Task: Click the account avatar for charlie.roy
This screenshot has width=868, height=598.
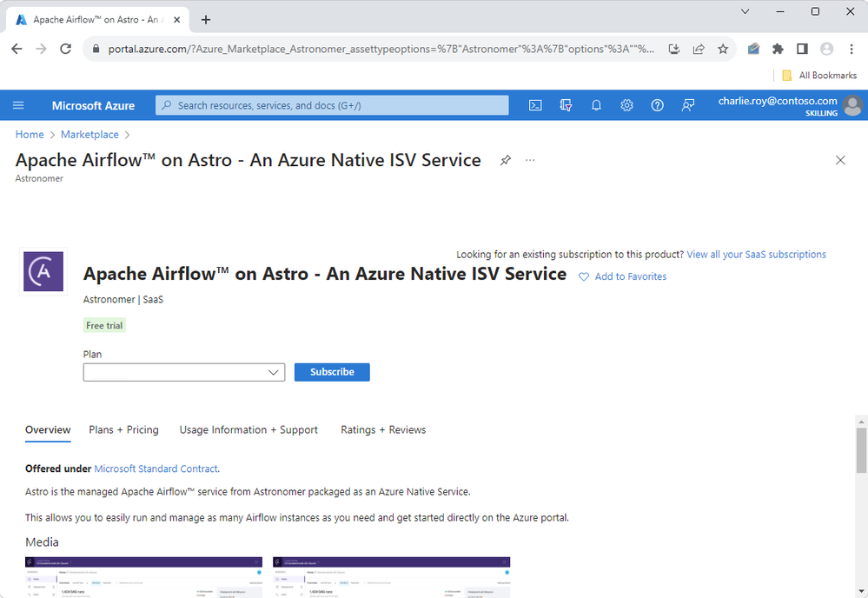Action: 852,105
